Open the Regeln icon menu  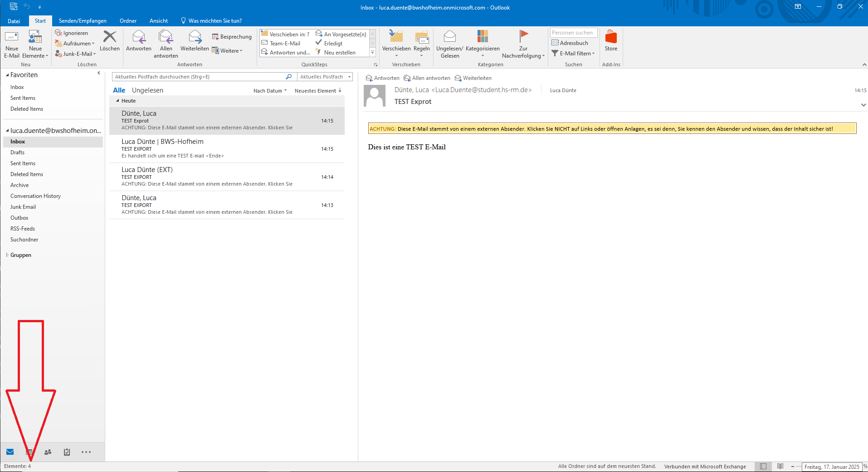[x=422, y=44]
